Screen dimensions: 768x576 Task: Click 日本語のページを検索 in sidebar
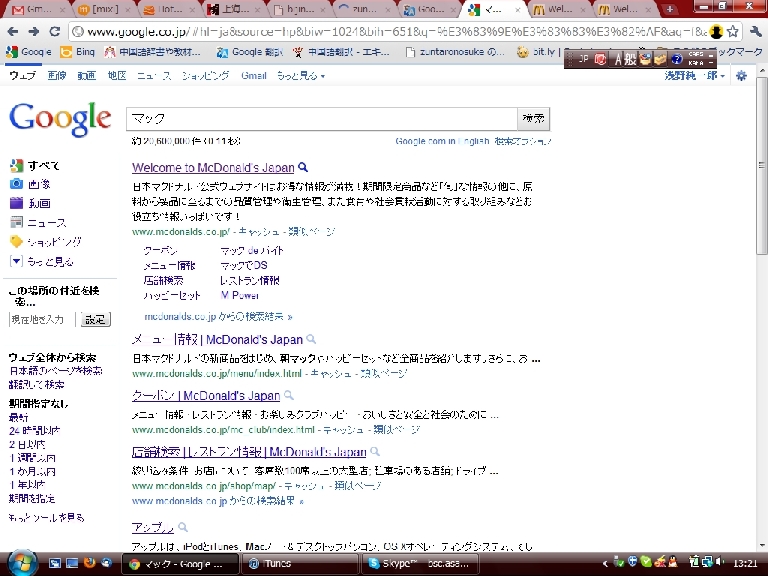pyautogui.click(x=55, y=371)
